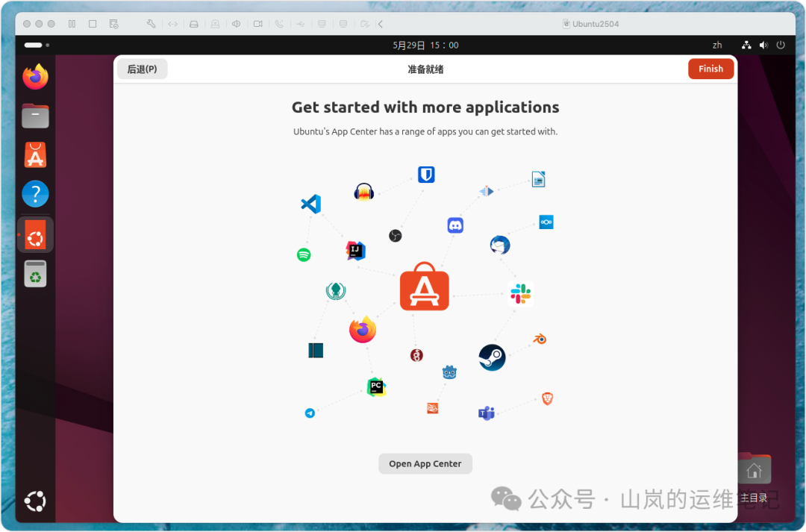Click the IntelliJ IDEA icon

(x=355, y=250)
